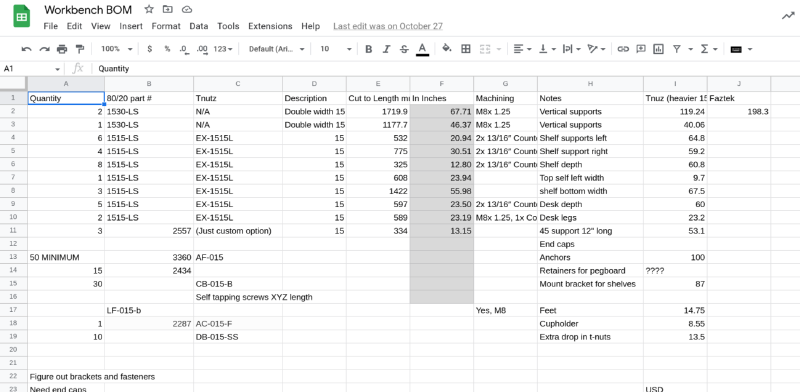The height and width of the screenshot is (392, 800).
Task: Open the Default (Arial) font dropdown
Action: pos(277,49)
